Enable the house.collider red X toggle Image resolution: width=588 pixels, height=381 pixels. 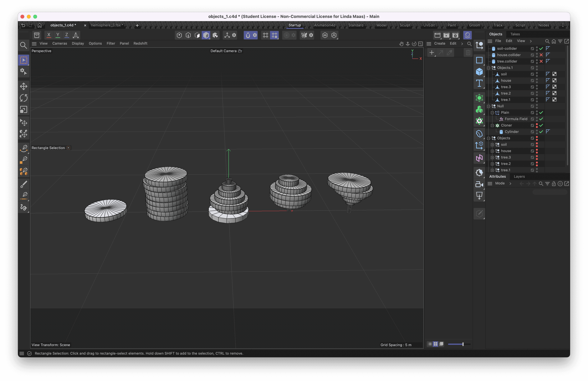pos(541,55)
